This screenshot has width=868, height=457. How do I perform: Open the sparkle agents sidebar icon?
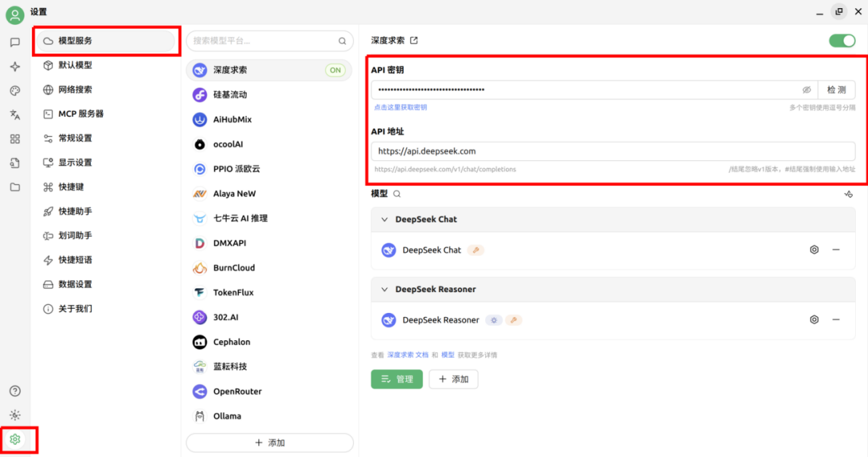pos(15,67)
